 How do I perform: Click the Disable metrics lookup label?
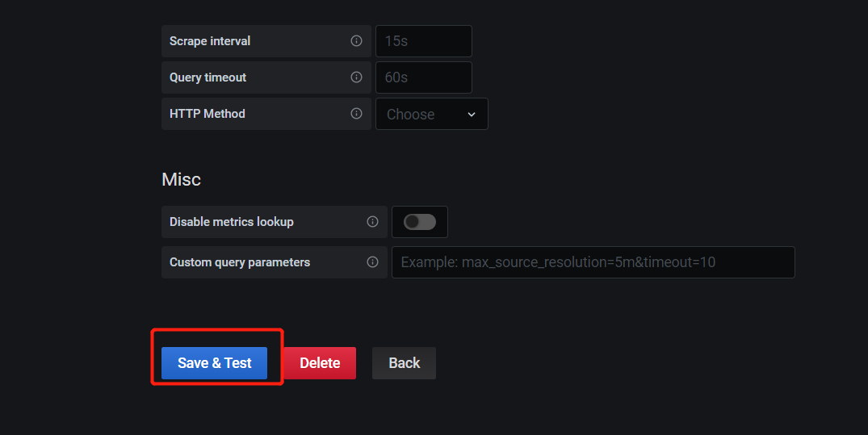pos(232,222)
